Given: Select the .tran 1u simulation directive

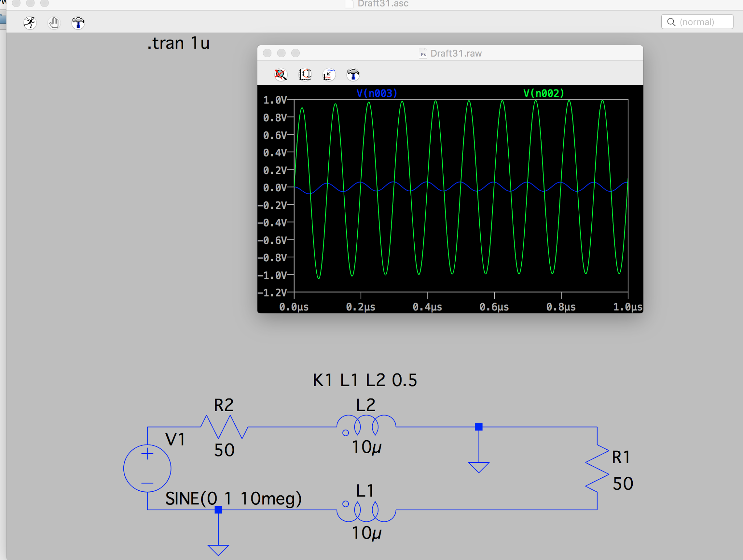Looking at the screenshot, I should coord(178,43).
